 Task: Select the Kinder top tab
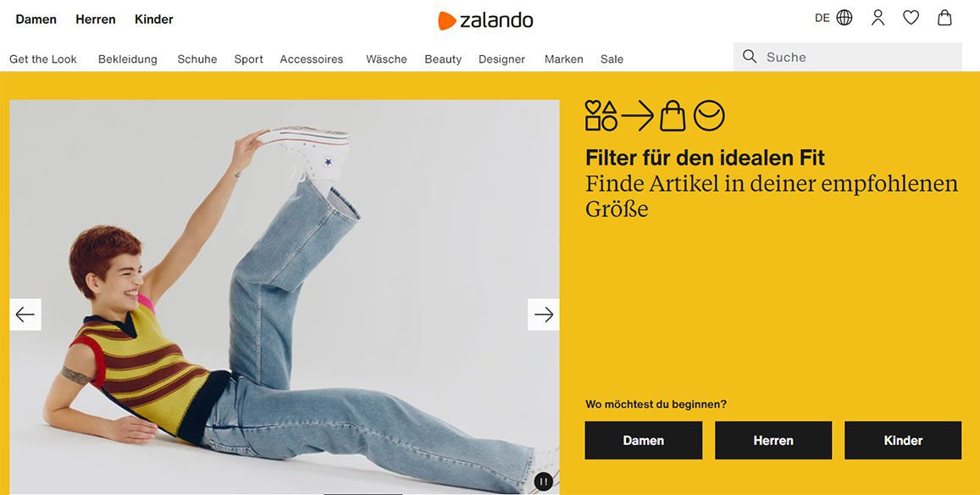154,19
